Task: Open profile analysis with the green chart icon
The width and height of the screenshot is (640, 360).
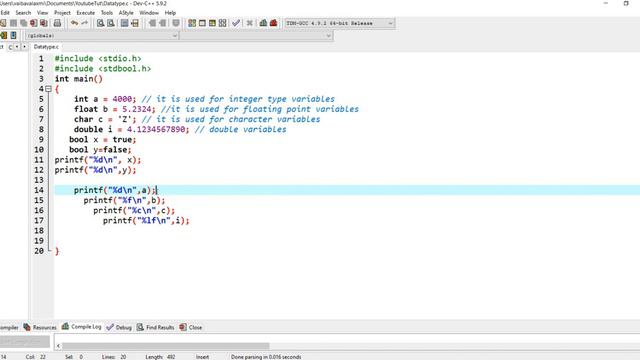Action: tap(263, 23)
